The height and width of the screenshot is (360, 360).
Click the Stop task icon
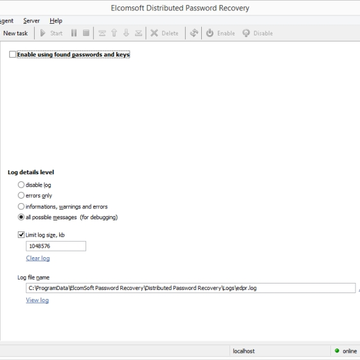86,33
